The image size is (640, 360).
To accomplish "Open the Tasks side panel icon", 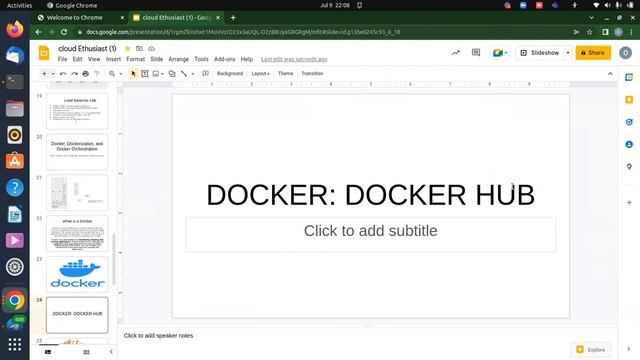I will click(629, 122).
